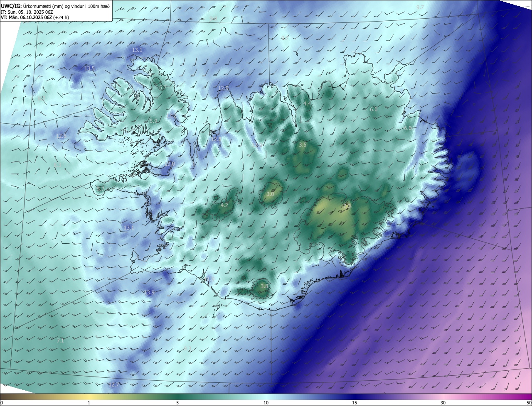
Task: Click the 5.9 value label on map
Action: click(153, 121)
